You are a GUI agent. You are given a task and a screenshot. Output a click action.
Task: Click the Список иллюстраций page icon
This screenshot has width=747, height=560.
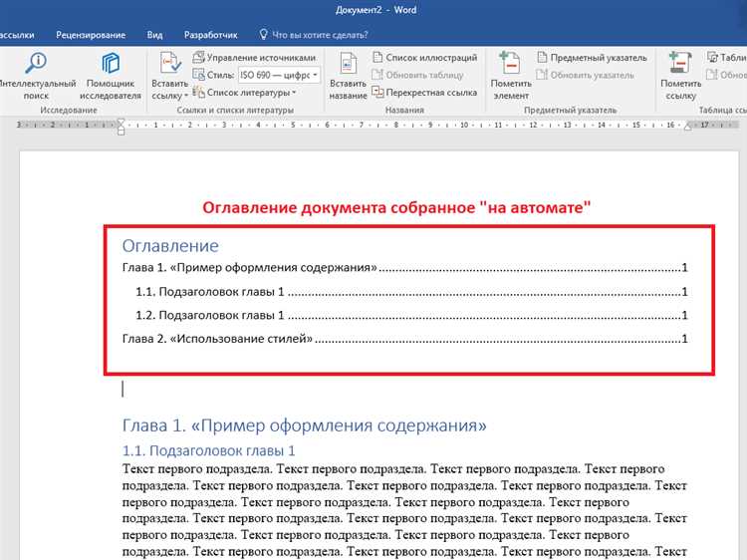[x=377, y=58]
